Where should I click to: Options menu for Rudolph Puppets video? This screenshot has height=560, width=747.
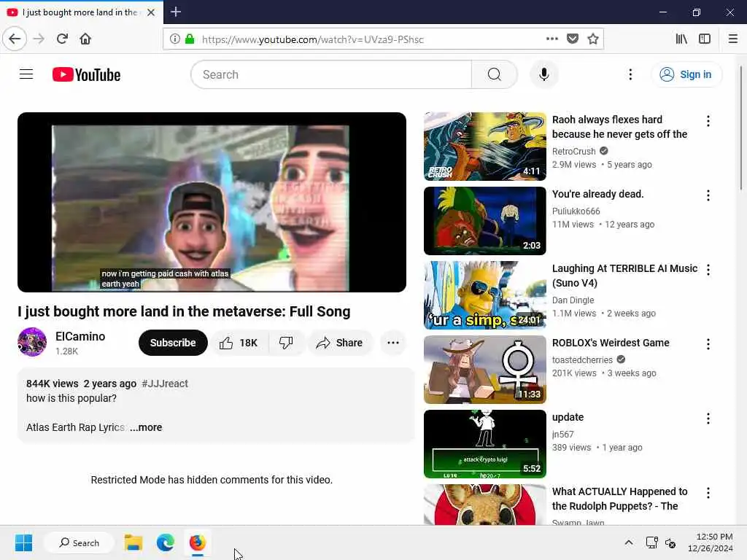pos(708,493)
